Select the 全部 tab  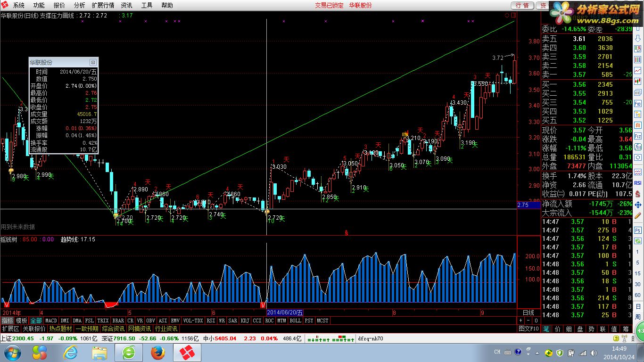[x=36, y=321]
